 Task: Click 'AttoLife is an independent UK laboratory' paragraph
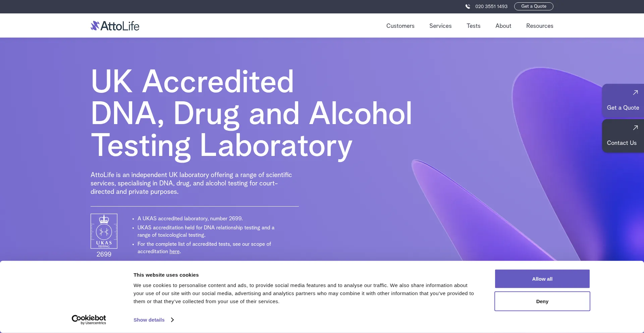pyautogui.click(x=191, y=183)
